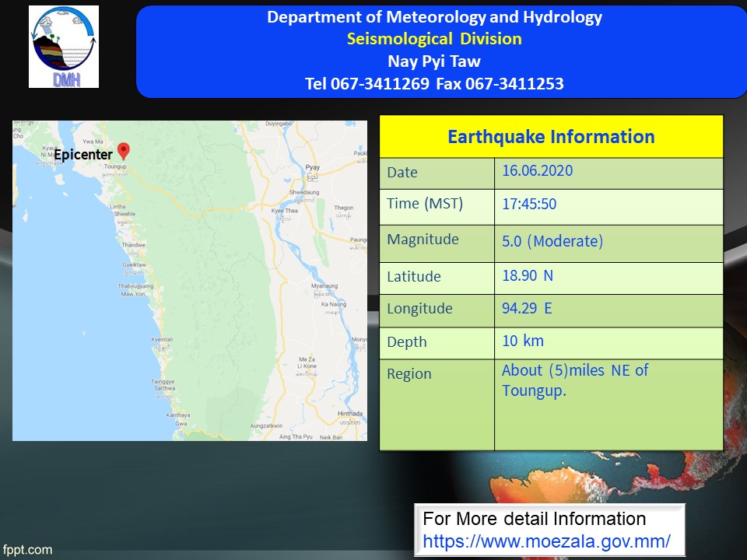Click the Tel 067-3411269 Fax line
Screen dimensions: 747x560
click(434, 84)
